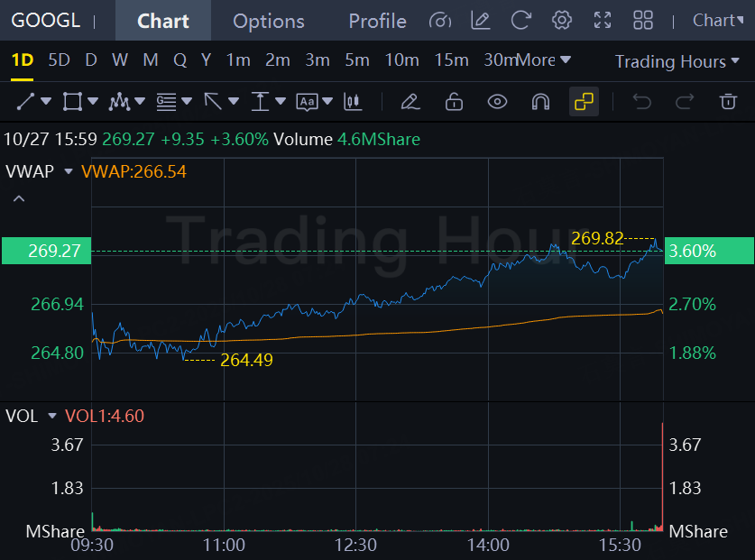Select the 15m interval

pos(451,60)
